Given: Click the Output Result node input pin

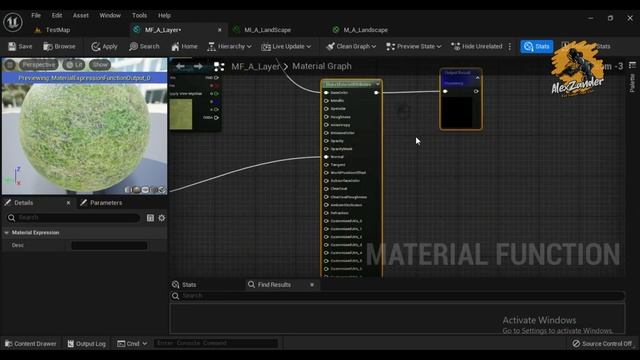Looking at the screenshot, I should click(x=445, y=91).
